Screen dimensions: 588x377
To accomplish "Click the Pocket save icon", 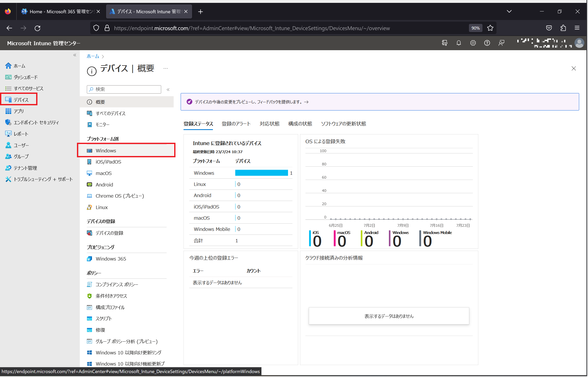I will pyautogui.click(x=550, y=28).
